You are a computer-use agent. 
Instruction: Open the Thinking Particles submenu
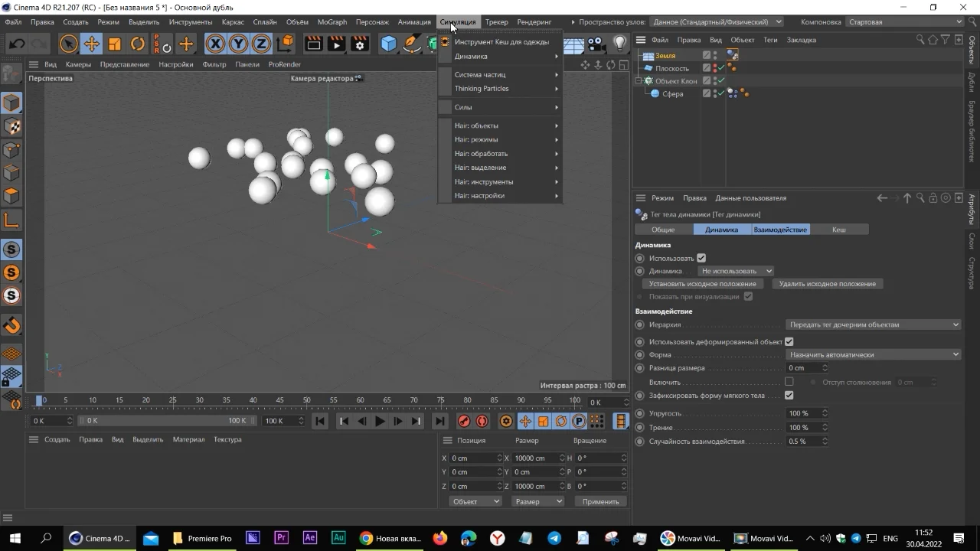click(501, 88)
